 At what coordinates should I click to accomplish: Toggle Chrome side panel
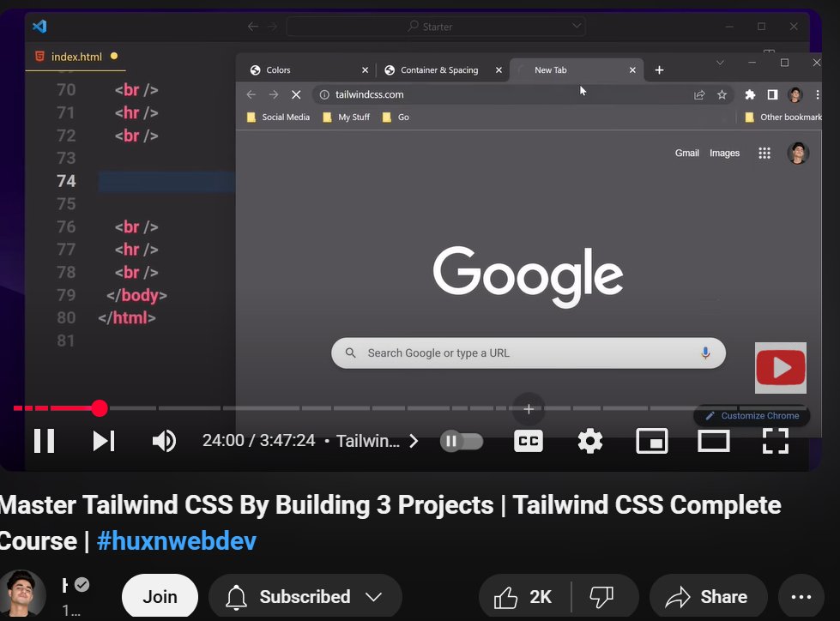pos(772,94)
